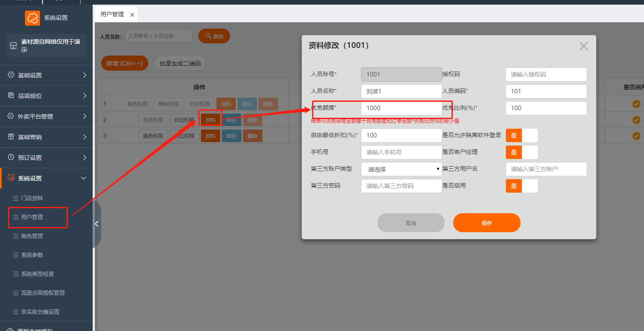The width and height of the screenshot is (644, 331).
Task: Click 删除 in row 1
Action: [x=268, y=104]
